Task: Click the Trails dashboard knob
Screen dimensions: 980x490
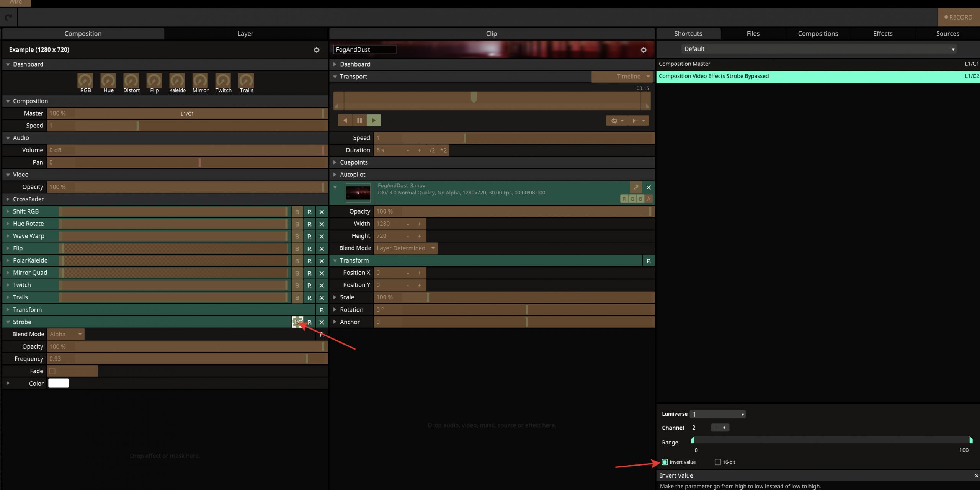Action: tap(246, 80)
